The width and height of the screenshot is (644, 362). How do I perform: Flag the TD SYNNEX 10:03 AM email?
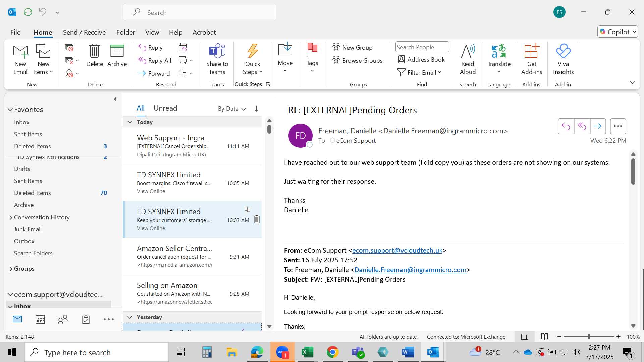pyautogui.click(x=247, y=210)
